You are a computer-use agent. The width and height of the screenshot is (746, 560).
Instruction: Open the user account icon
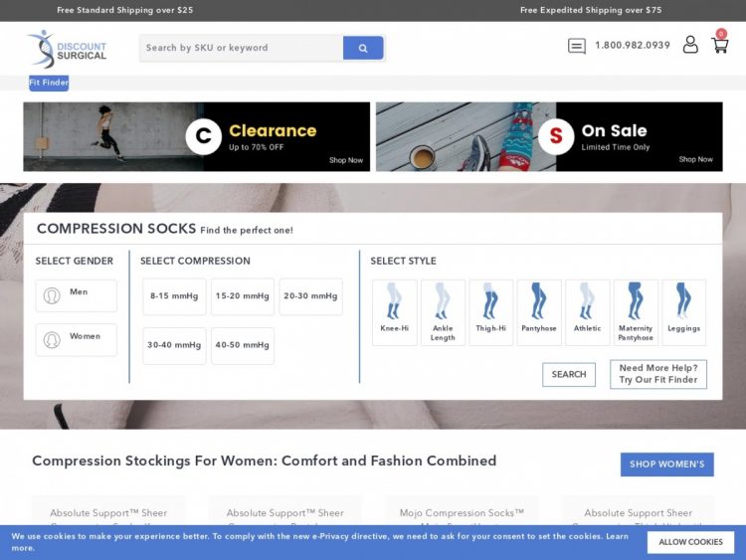tap(690, 45)
